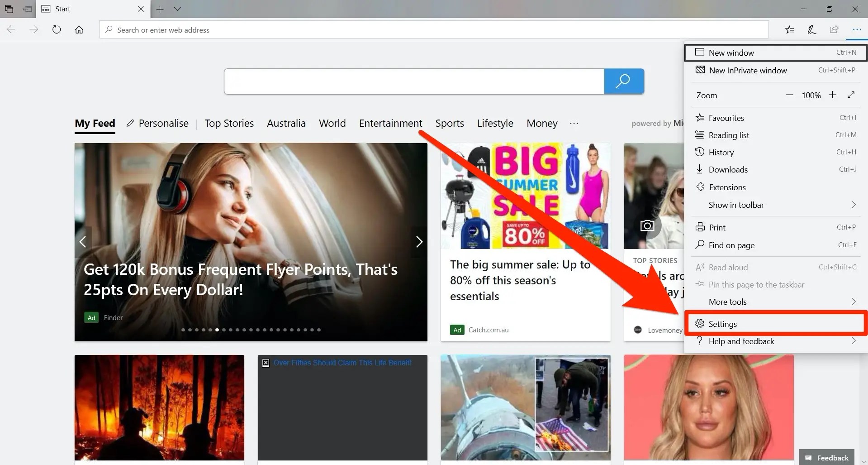868x465 pixels.
Task: Decrease zoom with minus button
Action: (x=789, y=95)
